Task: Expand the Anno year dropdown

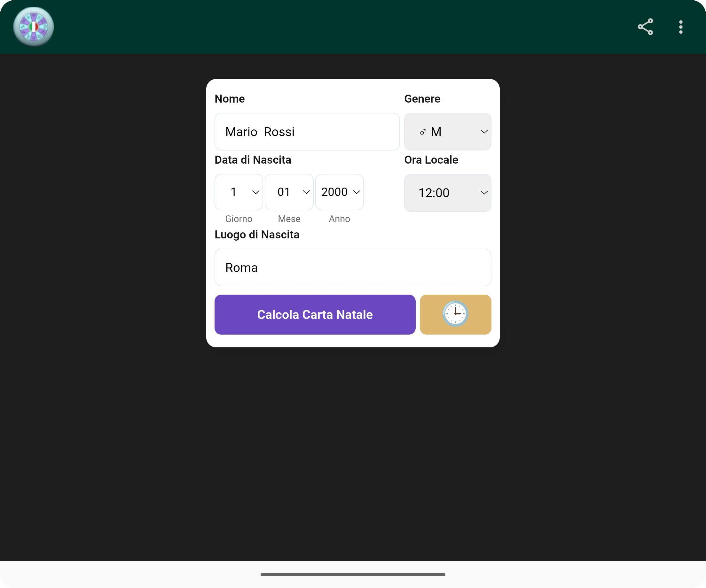Action: (339, 192)
